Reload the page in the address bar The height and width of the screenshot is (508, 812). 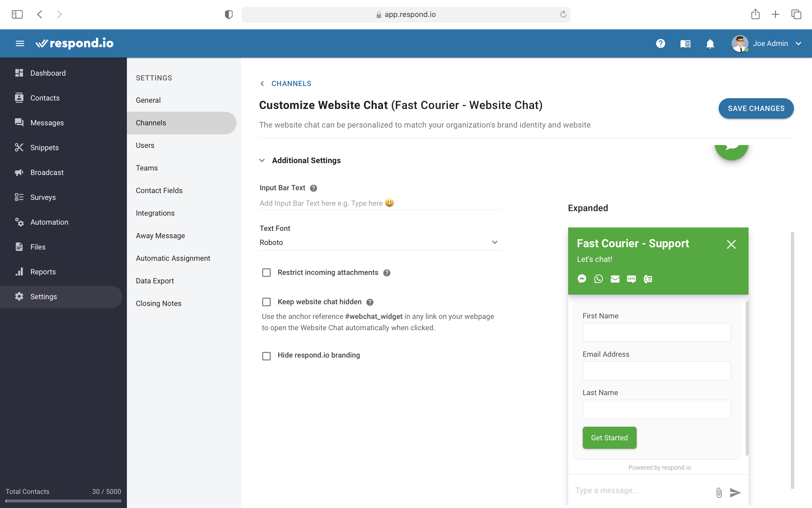coord(563,14)
